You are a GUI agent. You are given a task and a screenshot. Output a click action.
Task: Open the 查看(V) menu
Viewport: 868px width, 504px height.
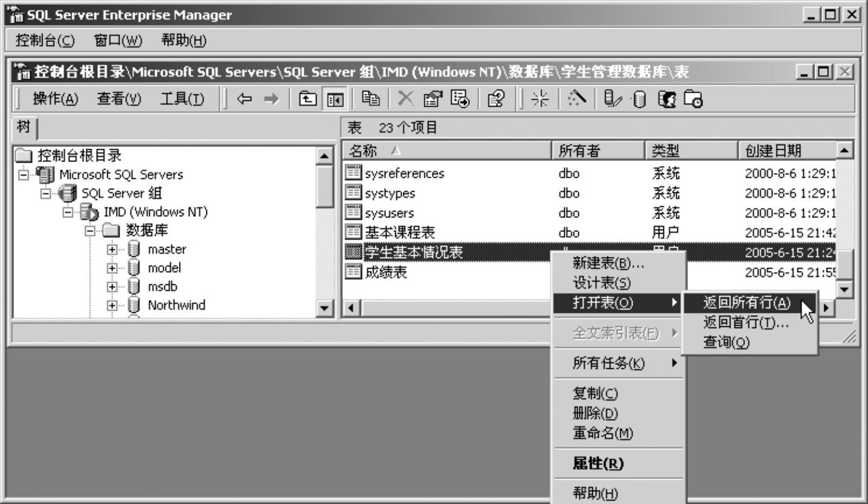pos(119,99)
